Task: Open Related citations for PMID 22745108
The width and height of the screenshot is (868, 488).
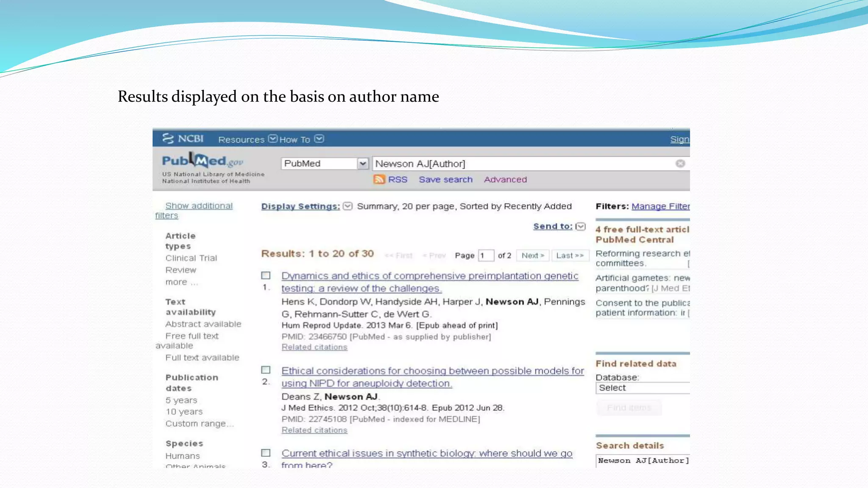Action: 314,430
